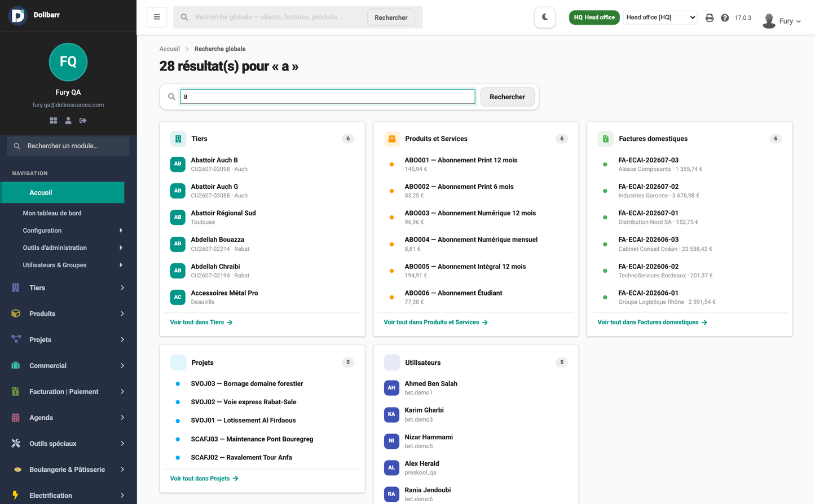Expand the Outils d'administration submenu arrow
Viewport: 815px width, 504px height.
121,247
